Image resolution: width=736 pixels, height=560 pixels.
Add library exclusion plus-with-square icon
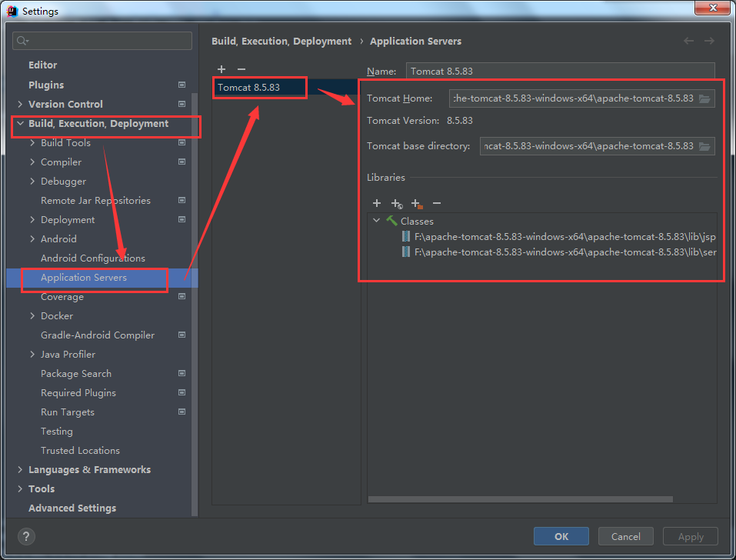417,204
